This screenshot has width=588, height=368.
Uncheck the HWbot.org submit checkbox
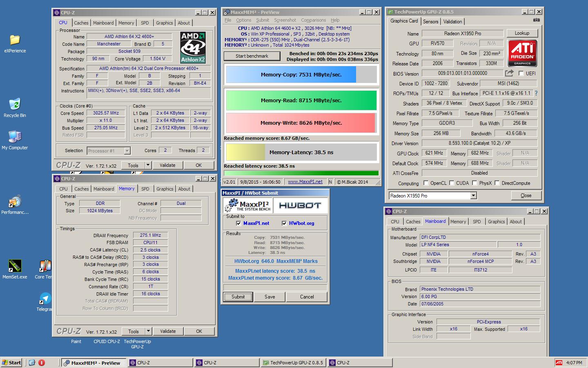[284, 223]
